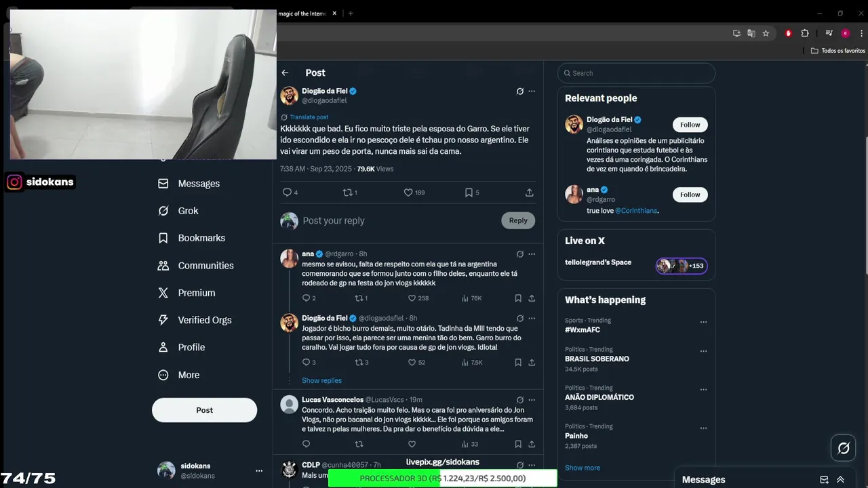Screen dimensions: 868x488
Task: Expand the More menu in sidebar
Action: point(178,375)
